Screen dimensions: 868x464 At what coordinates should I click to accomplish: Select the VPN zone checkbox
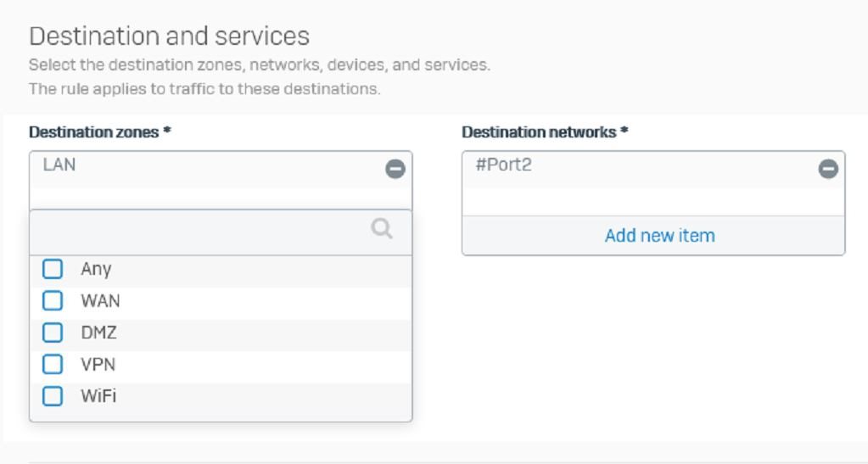[53, 365]
